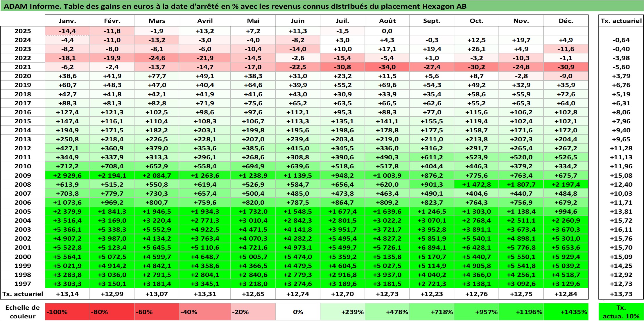Click the cell showing +77,7
Viewport: 644px width, 321px height.
[157, 76]
